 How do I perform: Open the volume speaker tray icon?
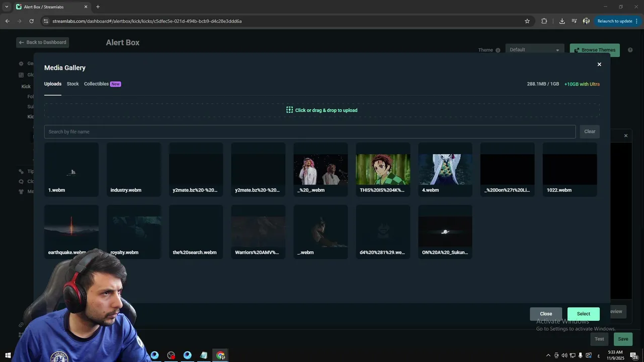(x=564, y=355)
